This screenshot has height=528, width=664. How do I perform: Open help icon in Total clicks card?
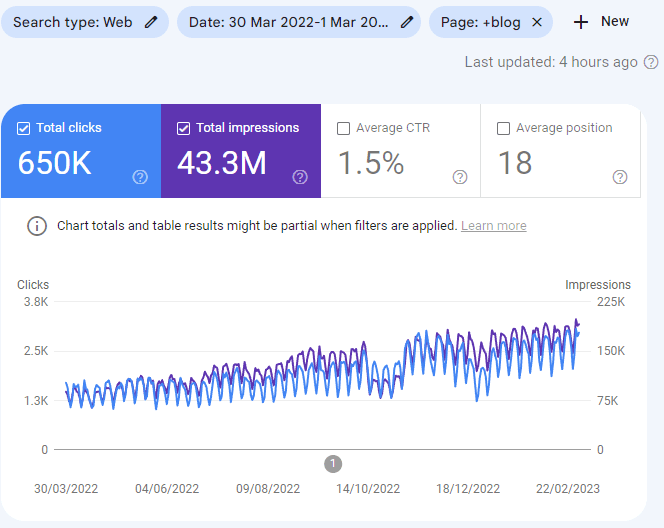tap(140, 177)
